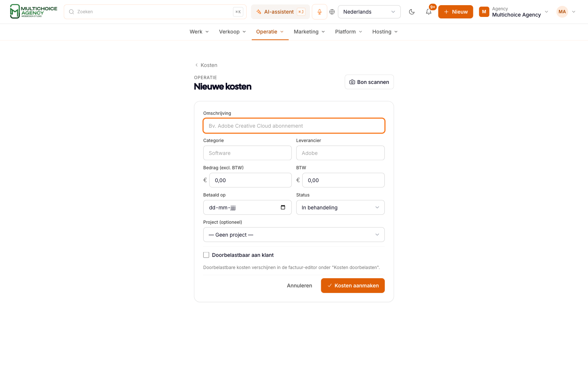Open the Geen project dropdown
Image resolution: width=588 pixels, height=368 pixels.
294,235
